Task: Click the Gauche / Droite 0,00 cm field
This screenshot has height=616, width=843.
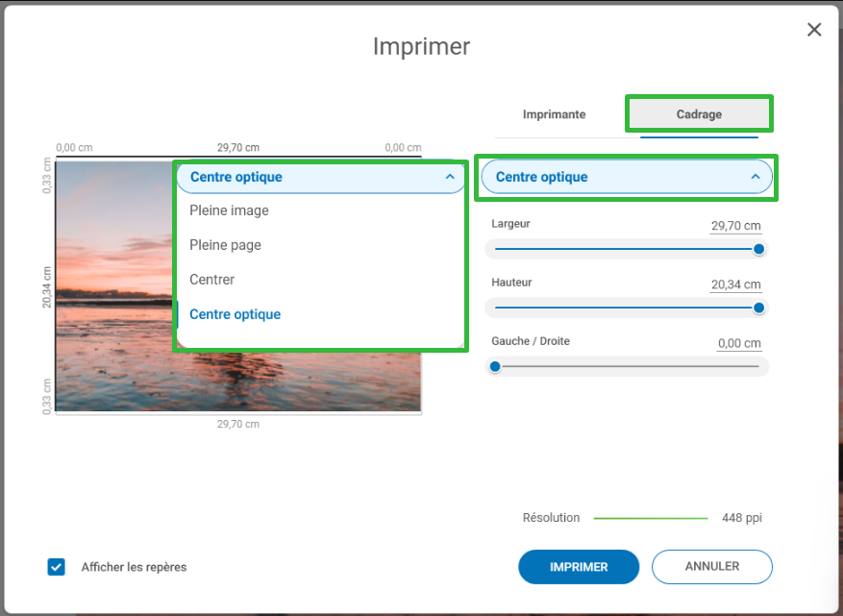Action: coord(738,344)
